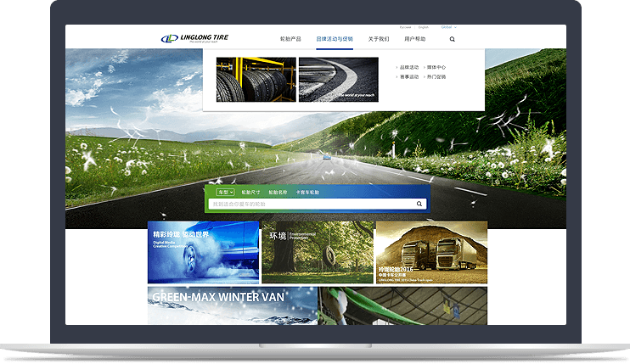
Task: Click the Linglong Tire logo
Action: point(194,38)
